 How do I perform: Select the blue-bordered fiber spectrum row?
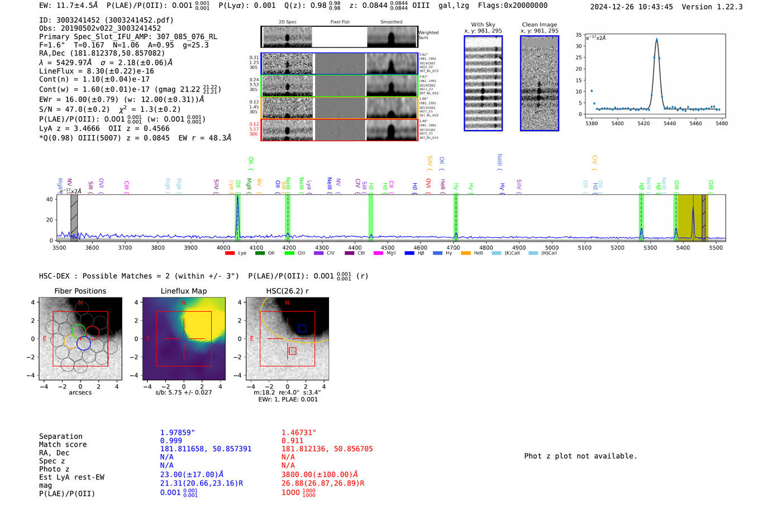coord(339,64)
